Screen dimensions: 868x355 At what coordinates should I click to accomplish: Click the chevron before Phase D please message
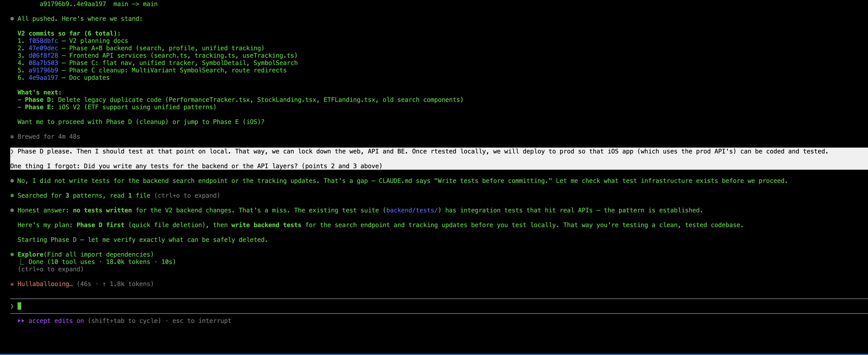[x=12, y=151]
